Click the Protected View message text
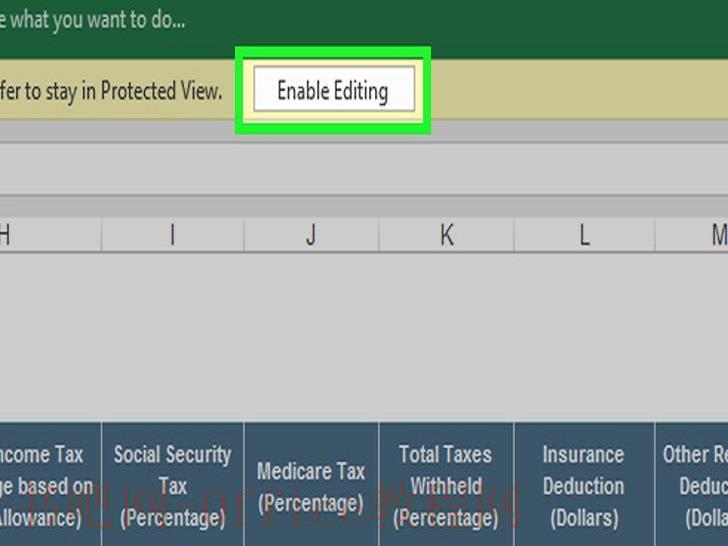This screenshot has width=728, height=546. 111,91
